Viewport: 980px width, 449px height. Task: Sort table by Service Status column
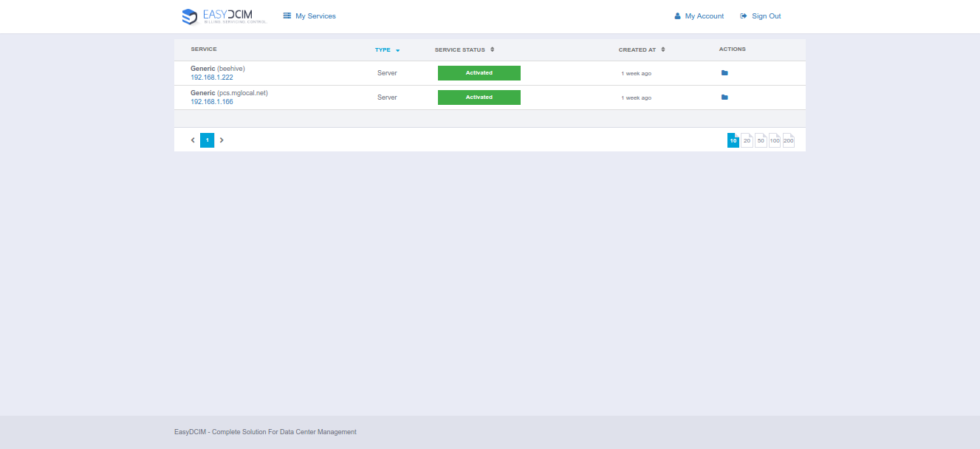pos(464,50)
